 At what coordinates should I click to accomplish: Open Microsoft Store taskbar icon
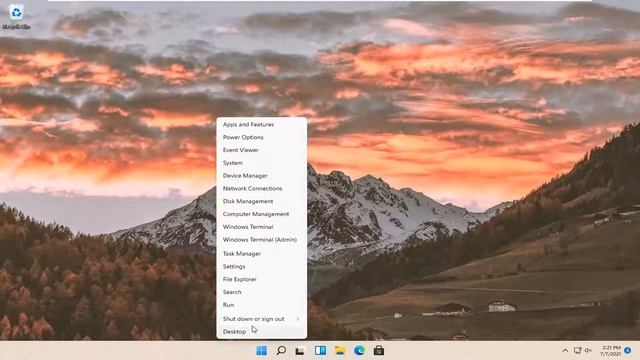click(x=379, y=351)
